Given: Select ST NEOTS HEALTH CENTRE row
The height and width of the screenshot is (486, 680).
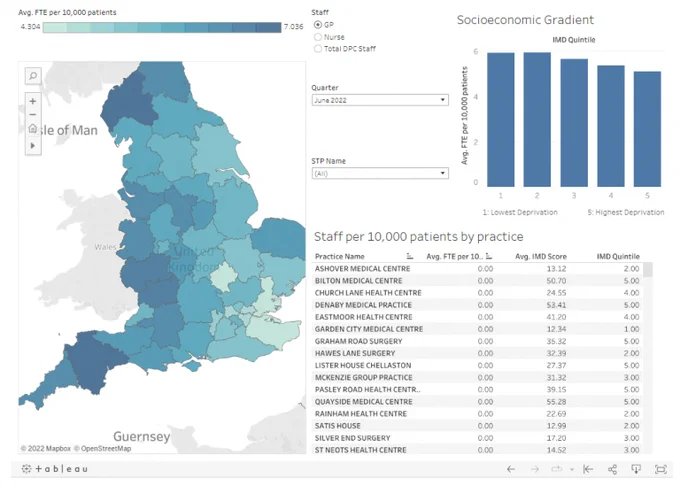Looking at the screenshot, I should 477,450.
